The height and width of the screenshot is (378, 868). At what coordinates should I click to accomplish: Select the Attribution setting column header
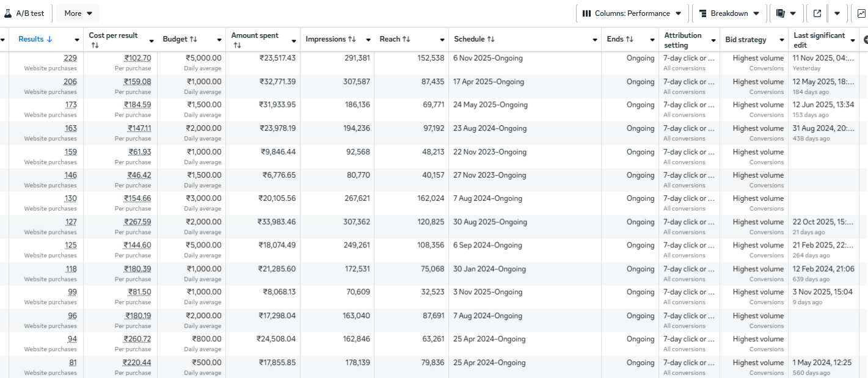[683, 40]
